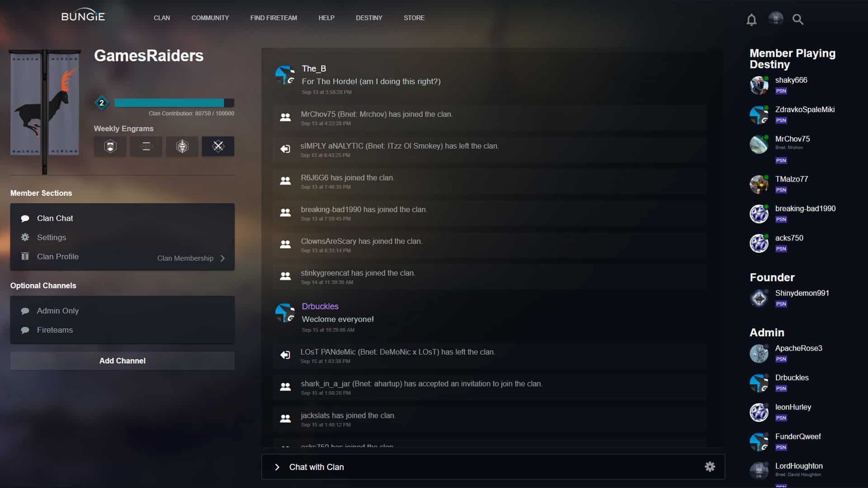The height and width of the screenshot is (488, 868).
Task: Open FIND FIRETEAM in navigation
Action: coord(274,18)
